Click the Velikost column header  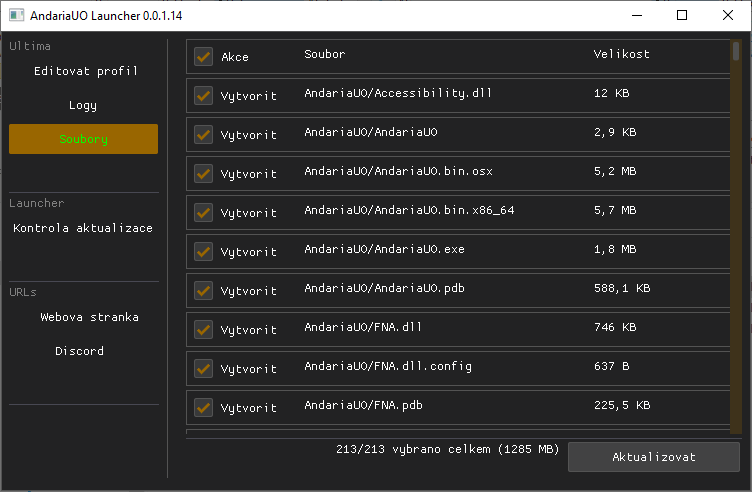(621, 54)
